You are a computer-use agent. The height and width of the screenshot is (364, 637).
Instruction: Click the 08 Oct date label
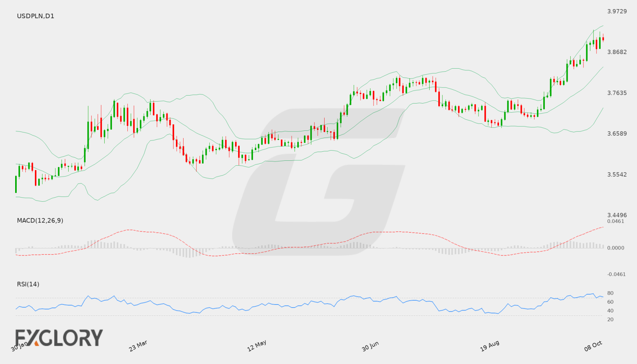coord(593,346)
